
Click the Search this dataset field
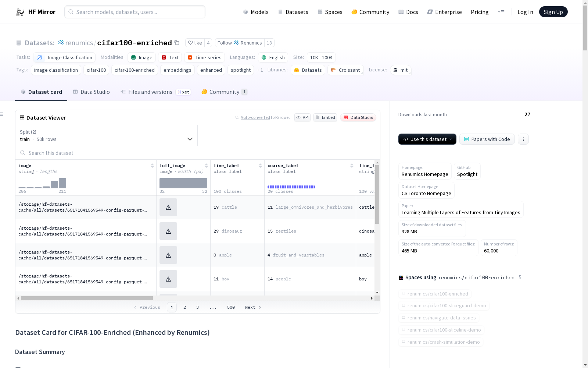pyautogui.click(x=198, y=153)
